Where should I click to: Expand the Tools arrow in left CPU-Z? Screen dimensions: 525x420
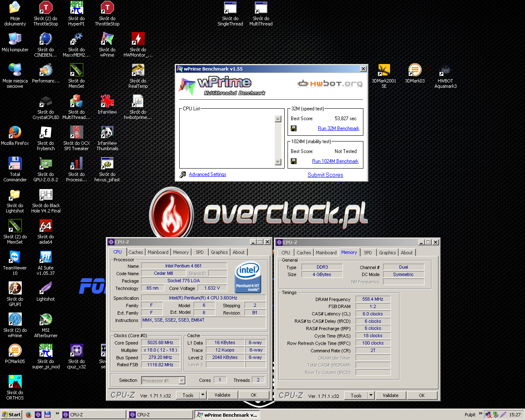(x=203, y=395)
